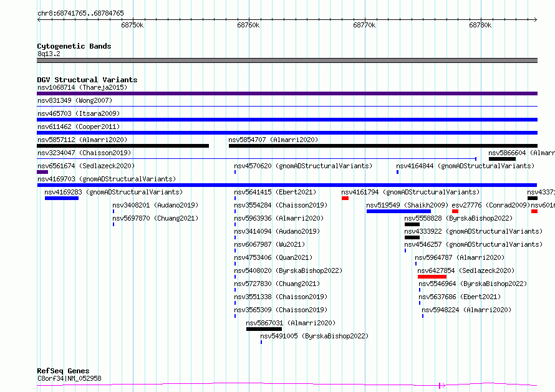Viewport: 555px width, 392px height.
Task: Open nsv5637686 (Ebert2021) label
Action: pos(460,297)
